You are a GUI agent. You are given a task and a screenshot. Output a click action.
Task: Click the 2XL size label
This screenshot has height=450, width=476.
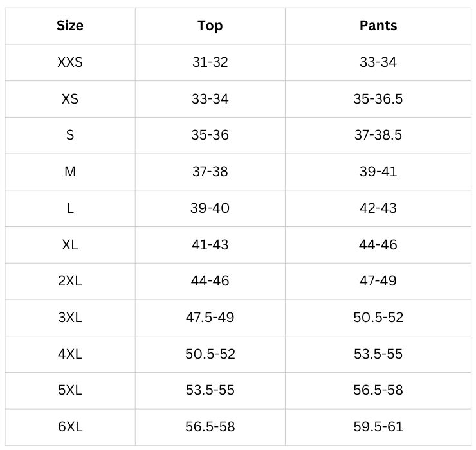70,281
